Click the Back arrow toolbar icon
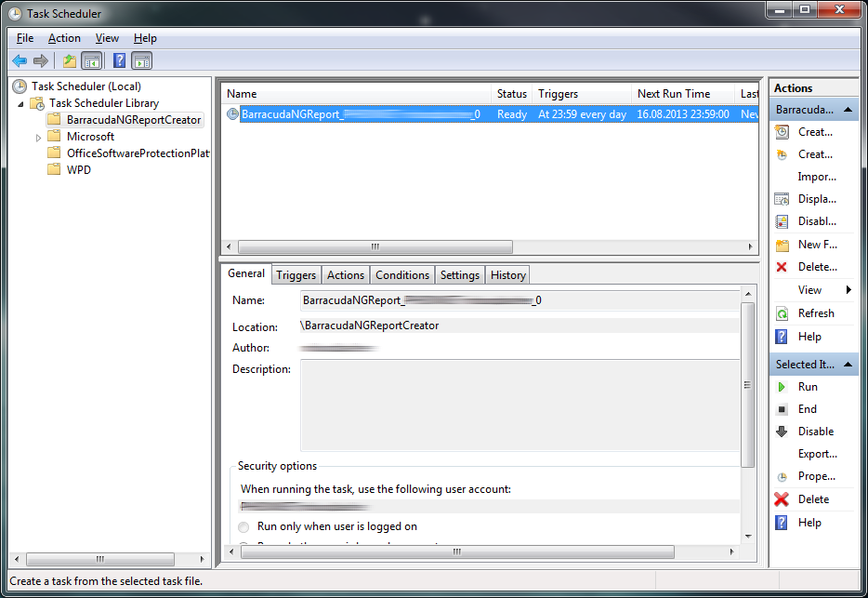 pos(20,61)
